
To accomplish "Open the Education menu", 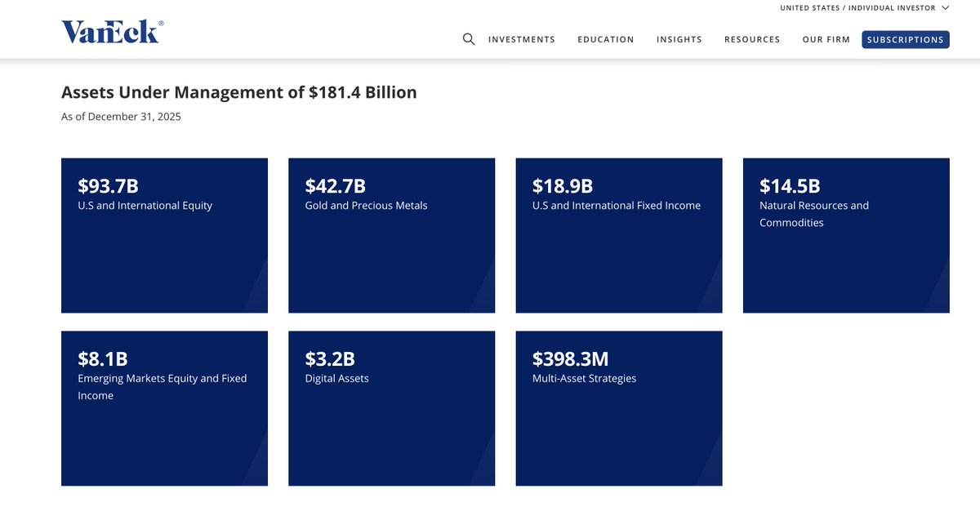I will pyautogui.click(x=606, y=39).
